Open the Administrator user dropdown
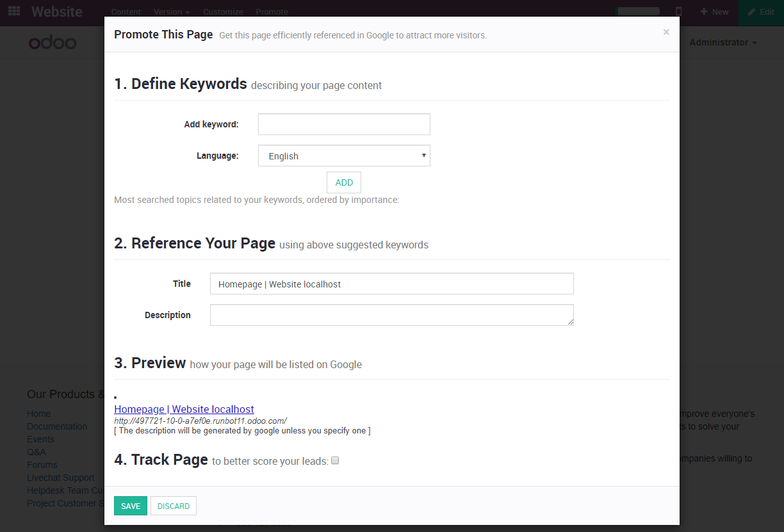Screen dimensions: 784x532 click(723, 42)
